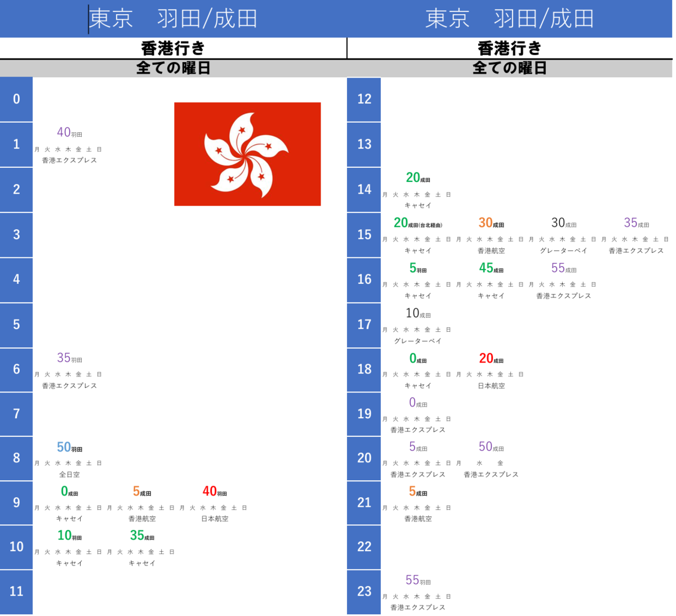Select the hour 9 row header cell
The height and width of the screenshot is (616, 676).
point(16,502)
